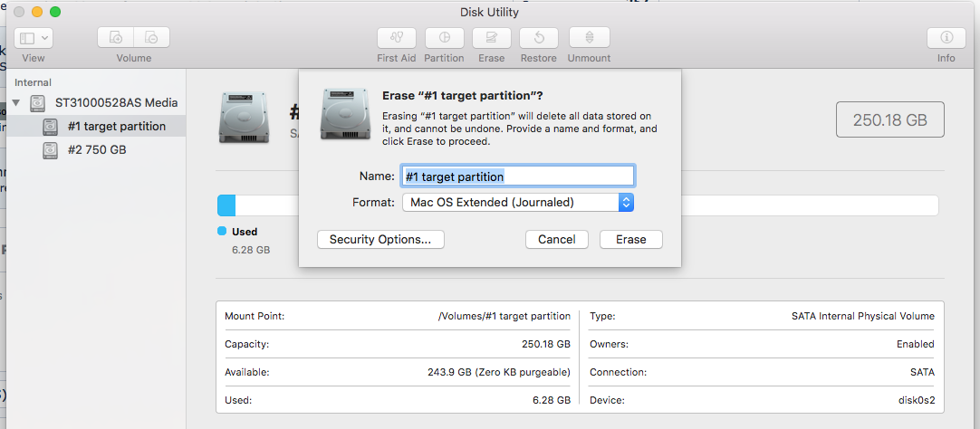Click the ST31000528AS Media disk icon
Image resolution: width=980 pixels, height=429 pixels.
pyautogui.click(x=39, y=103)
